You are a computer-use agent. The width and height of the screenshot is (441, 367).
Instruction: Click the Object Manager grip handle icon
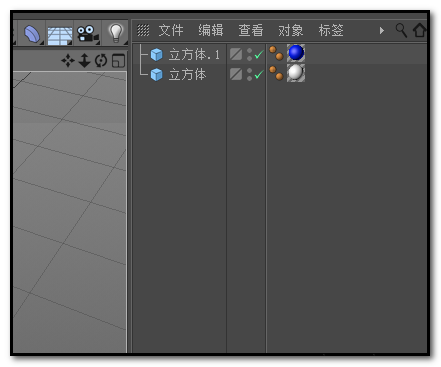click(x=143, y=30)
